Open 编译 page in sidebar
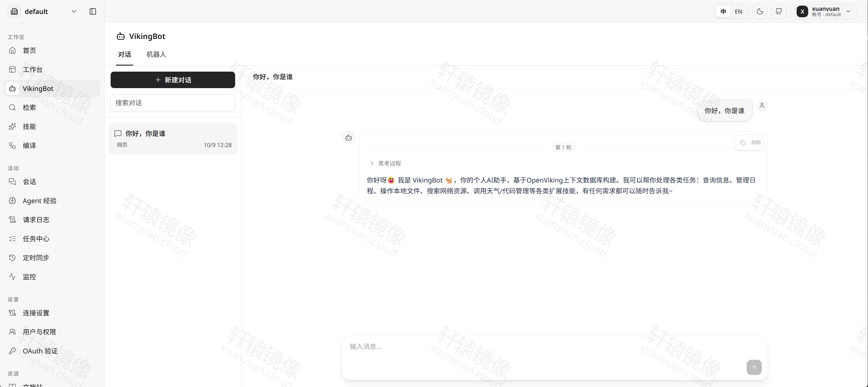This screenshot has height=387, width=868. 52,145
